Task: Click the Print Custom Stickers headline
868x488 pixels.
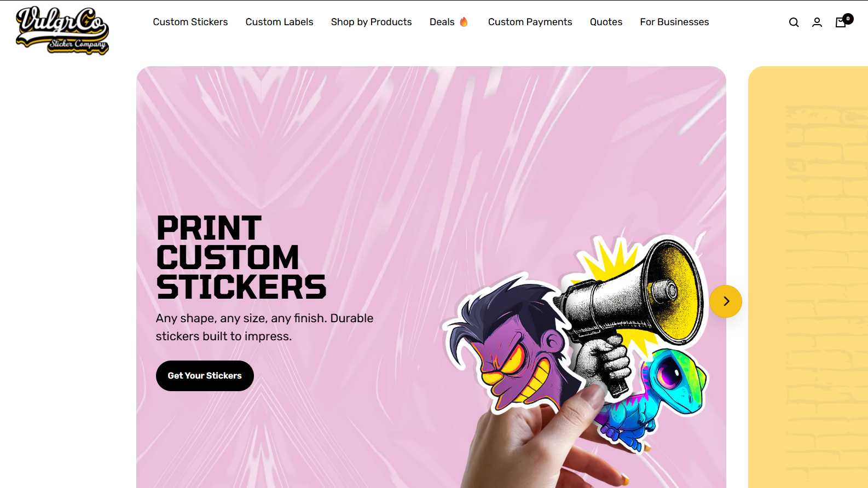Action: tap(241, 258)
